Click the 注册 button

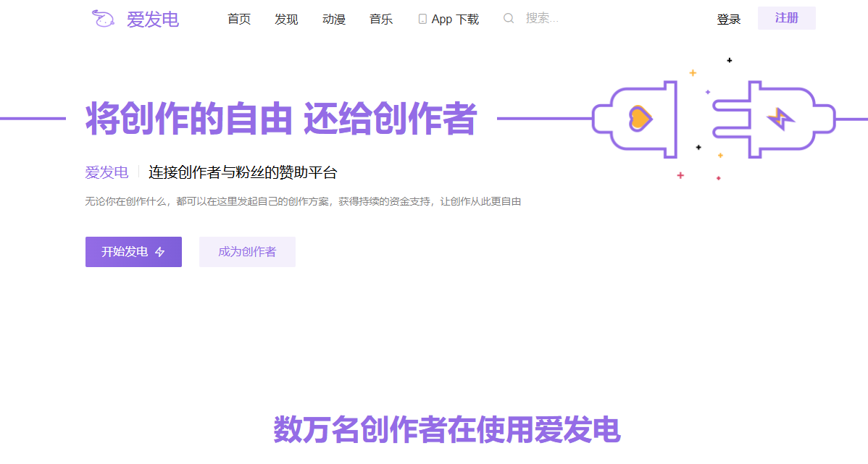point(786,18)
